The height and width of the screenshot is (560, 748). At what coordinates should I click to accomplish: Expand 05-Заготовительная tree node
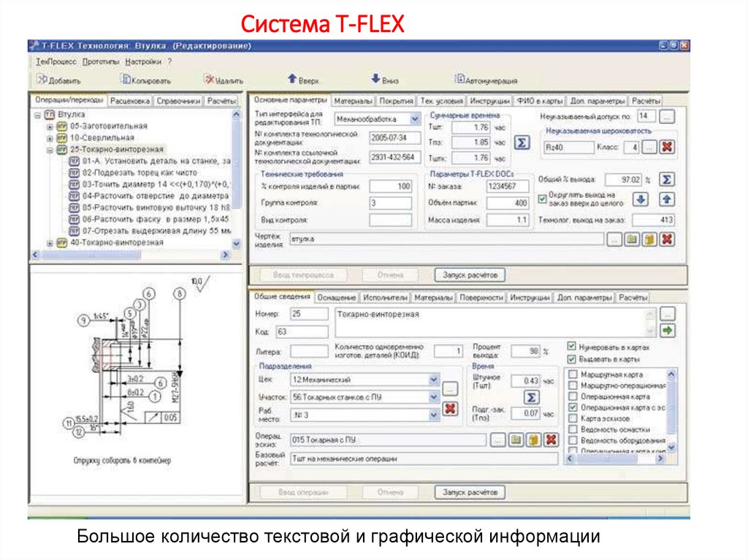pos(50,126)
